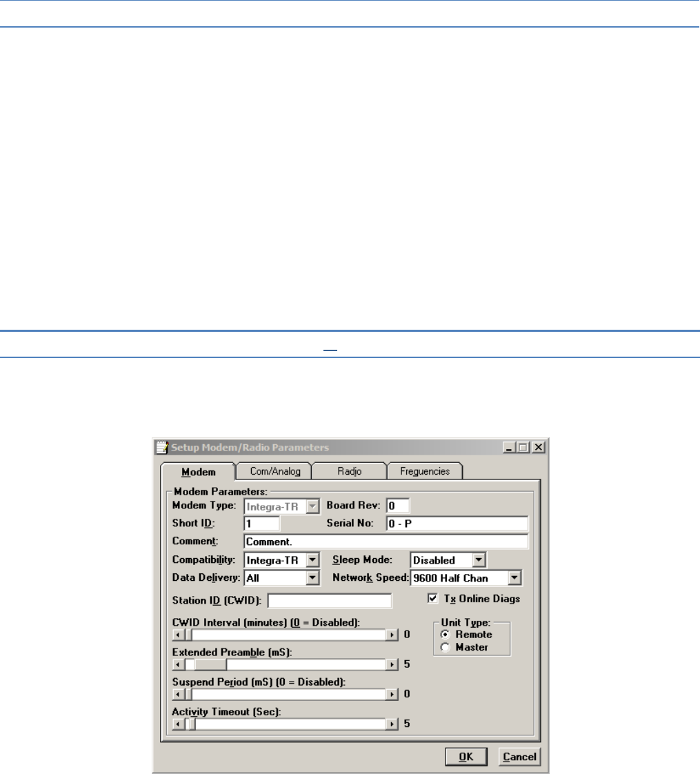Edit the Comment text field
700x774 pixels.
(x=386, y=542)
